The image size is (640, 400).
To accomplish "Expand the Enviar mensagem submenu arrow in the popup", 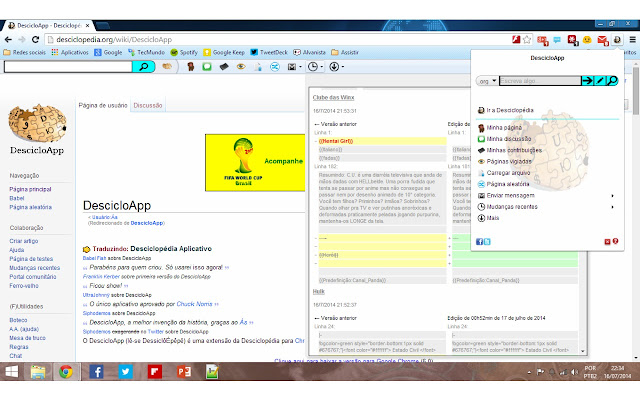I will click(x=612, y=196).
